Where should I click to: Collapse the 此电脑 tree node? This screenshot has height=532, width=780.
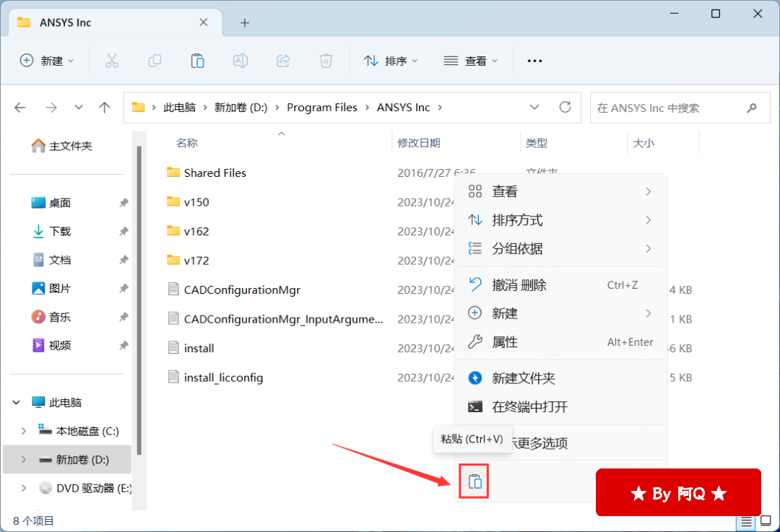pos(16,403)
